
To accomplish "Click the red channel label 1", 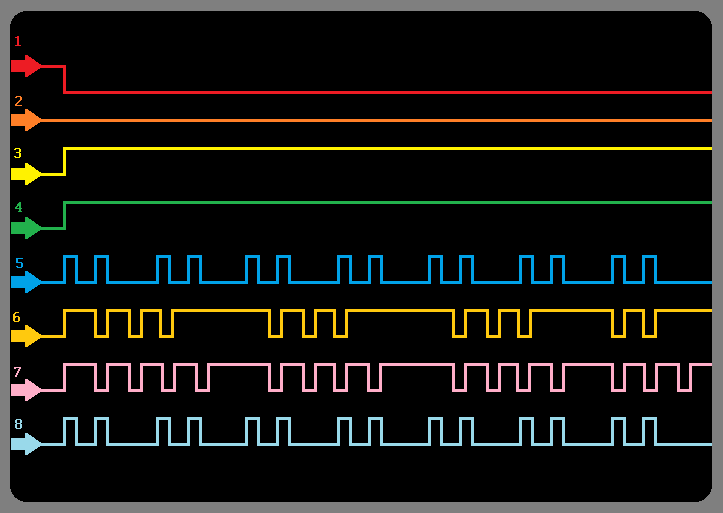I will click(18, 41).
